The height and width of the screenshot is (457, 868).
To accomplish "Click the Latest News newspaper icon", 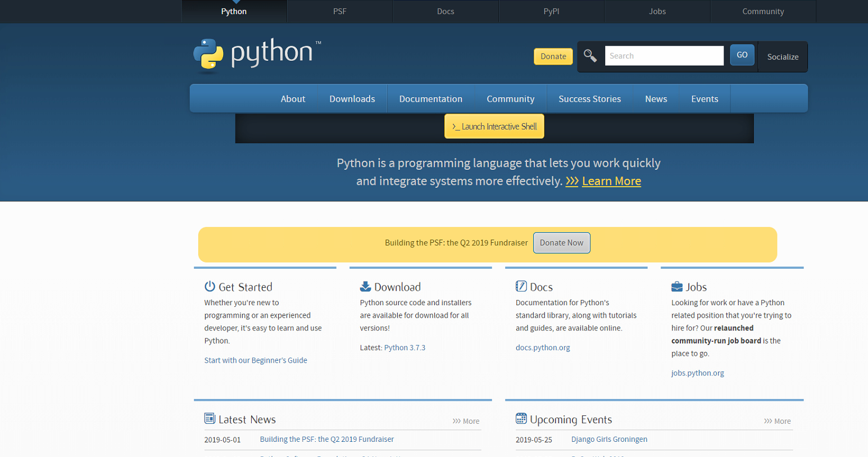I will pyautogui.click(x=210, y=418).
